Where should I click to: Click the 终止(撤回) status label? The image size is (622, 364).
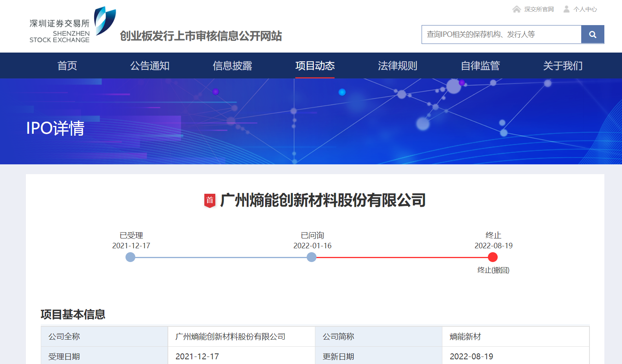(x=493, y=270)
